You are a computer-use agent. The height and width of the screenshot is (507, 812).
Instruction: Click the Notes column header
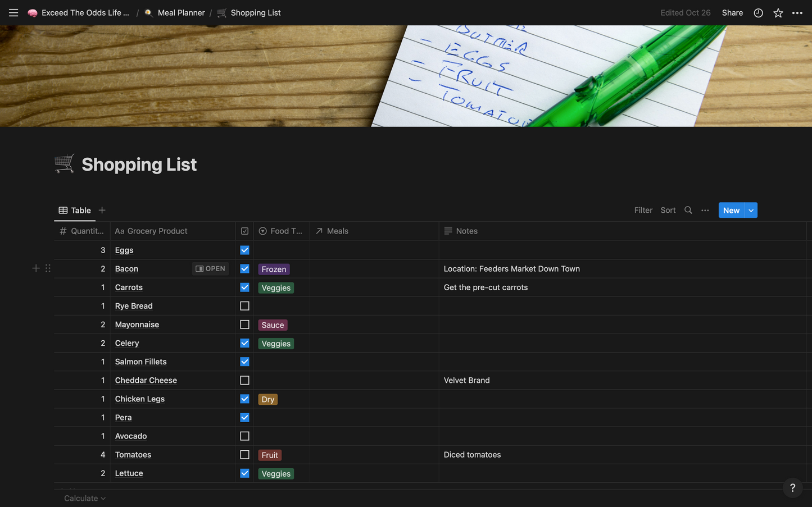point(623,231)
